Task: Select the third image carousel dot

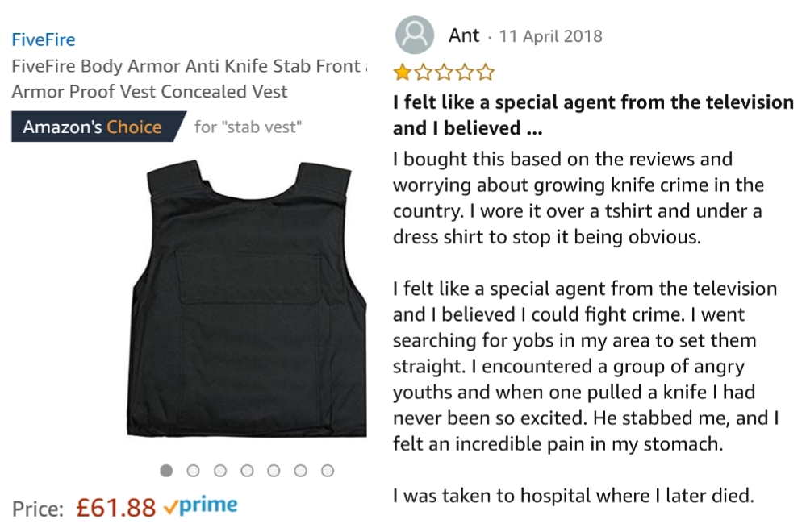Action: point(220,471)
